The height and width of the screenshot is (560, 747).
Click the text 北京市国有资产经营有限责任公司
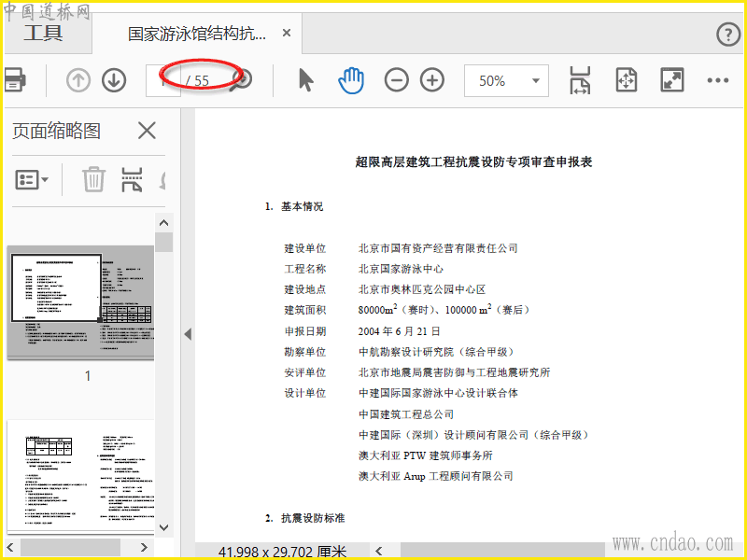(438, 248)
